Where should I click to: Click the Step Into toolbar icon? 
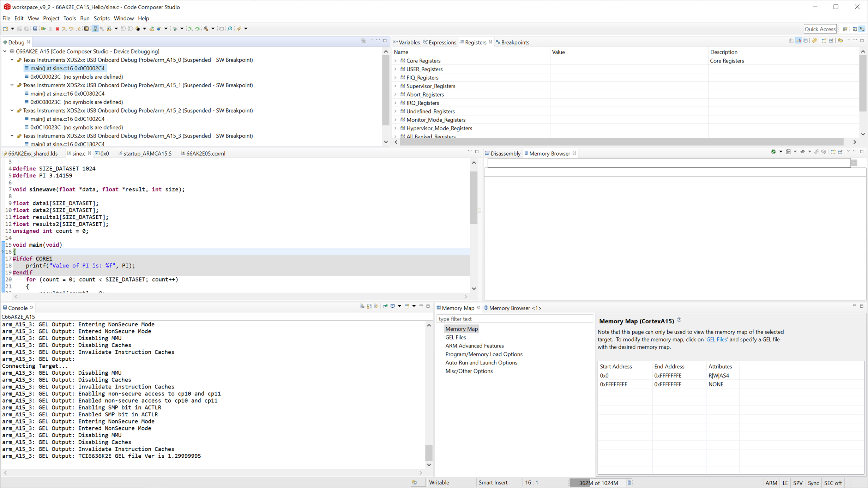pyautogui.click(x=64, y=29)
